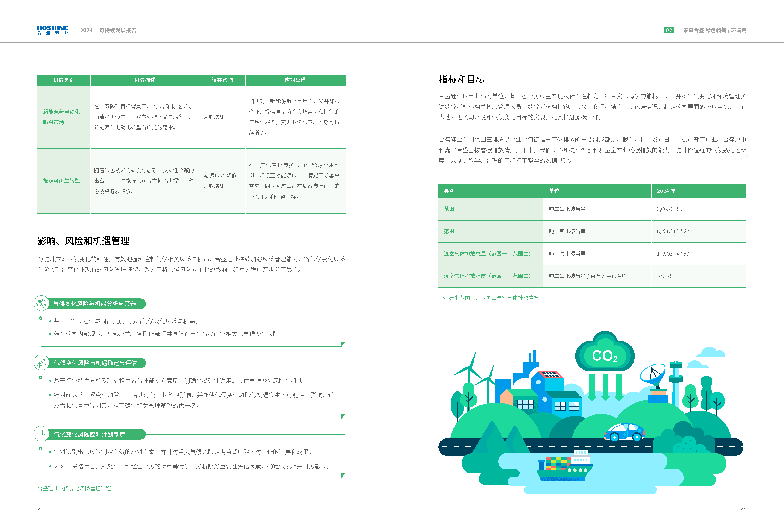Viewport: 784px width, 532px height.
Task: Click the caption link 合盛硅业气候变化风险管理流程
Action: (x=75, y=488)
